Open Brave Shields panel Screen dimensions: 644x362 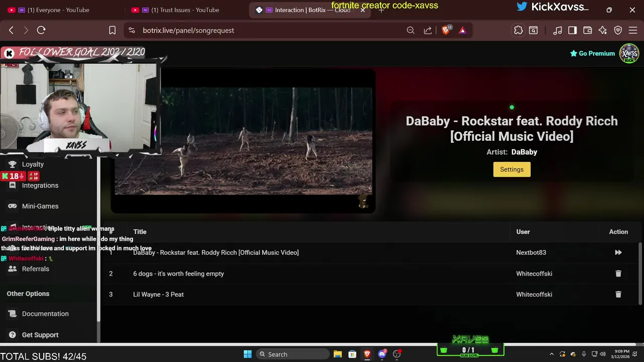pos(446,30)
